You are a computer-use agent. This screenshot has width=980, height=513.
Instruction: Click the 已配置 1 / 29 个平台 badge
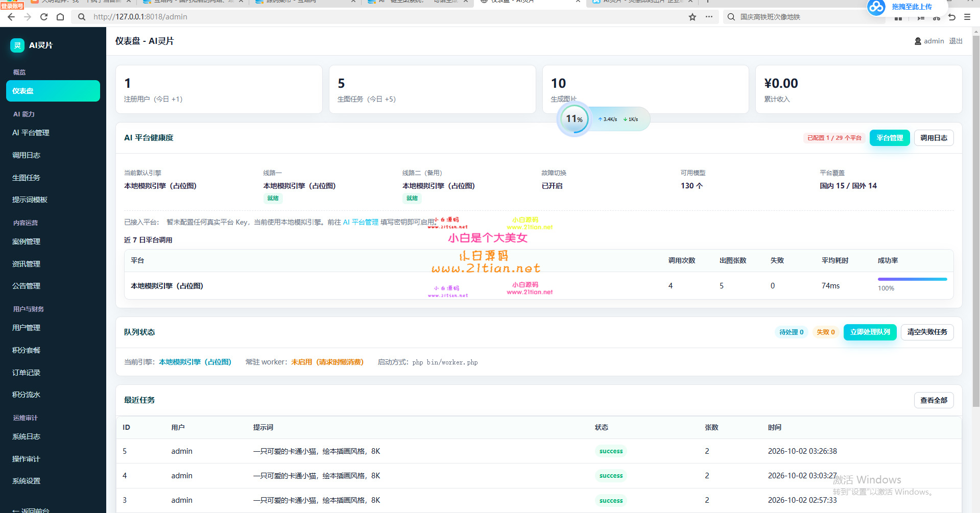click(834, 138)
